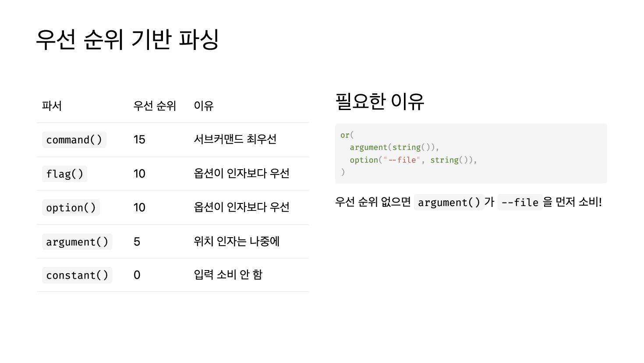Click the text 서브커맨드 최우선

coord(235,139)
